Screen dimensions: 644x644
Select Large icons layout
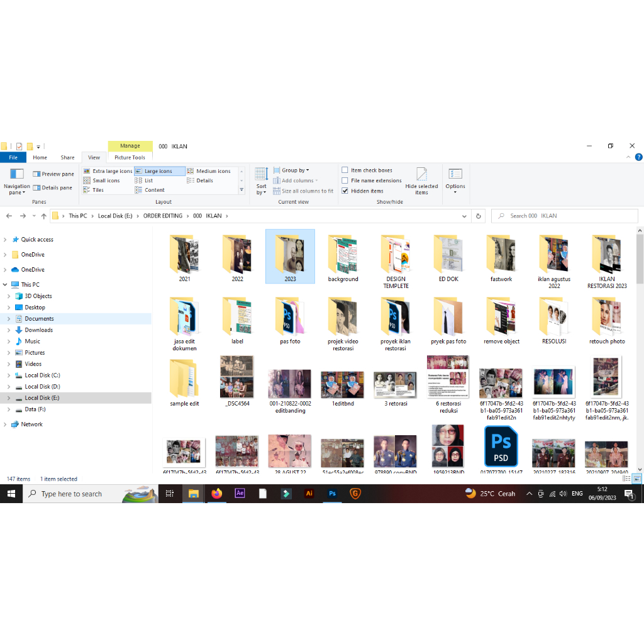click(x=159, y=171)
